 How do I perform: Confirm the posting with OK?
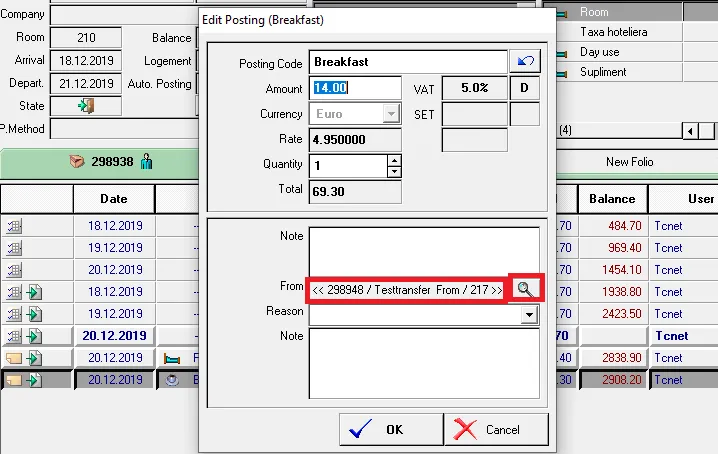[392, 429]
